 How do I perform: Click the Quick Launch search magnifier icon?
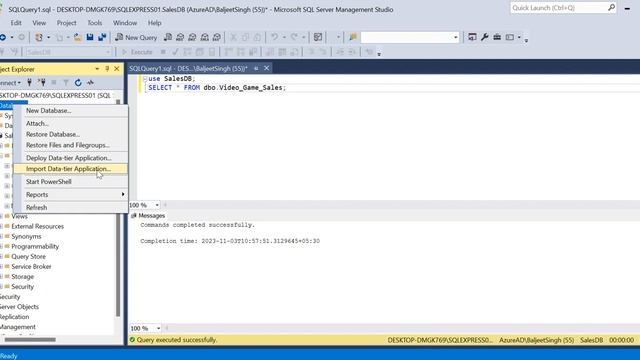click(611, 7)
